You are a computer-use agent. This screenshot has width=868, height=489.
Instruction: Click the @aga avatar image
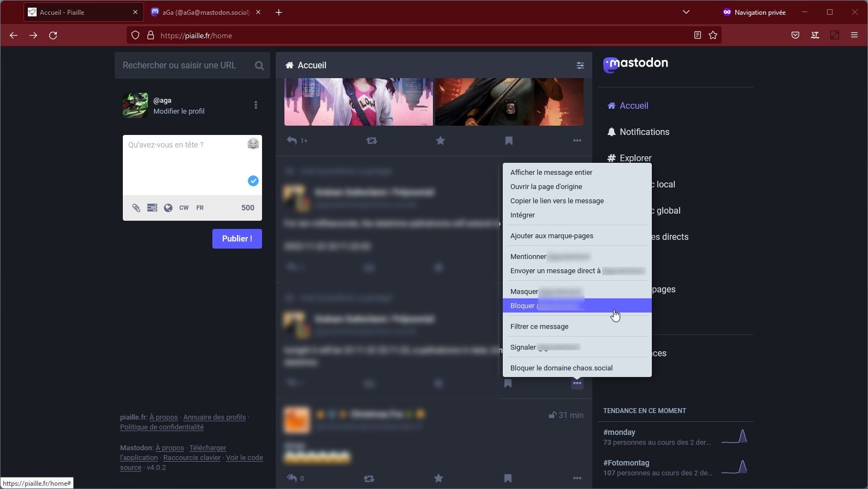pos(135,105)
